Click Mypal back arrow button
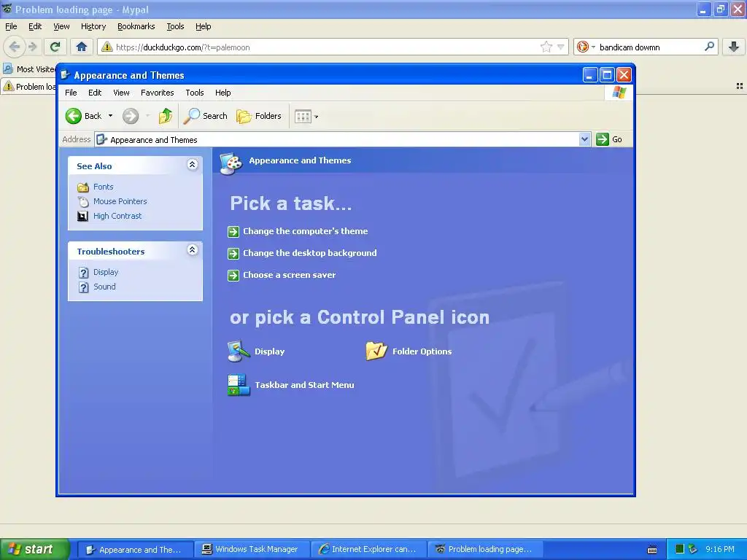Image resolution: width=747 pixels, height=560 pixels. (15, 47)
